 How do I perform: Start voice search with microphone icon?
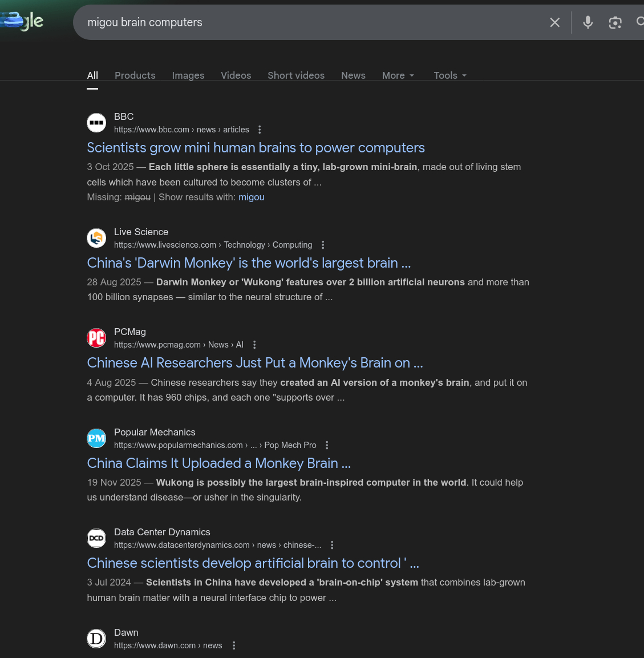(x=588, y=22)
